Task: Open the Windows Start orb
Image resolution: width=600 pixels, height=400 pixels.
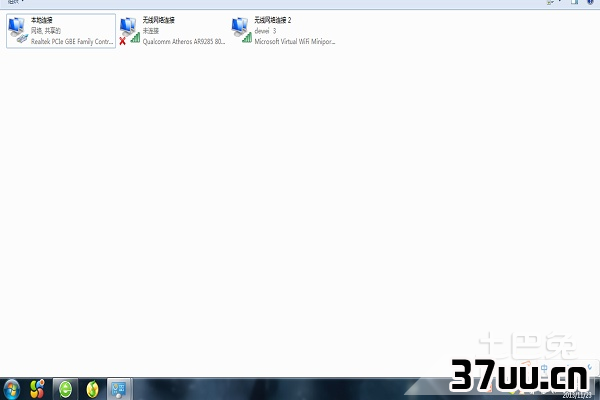Action: point(11,389)
